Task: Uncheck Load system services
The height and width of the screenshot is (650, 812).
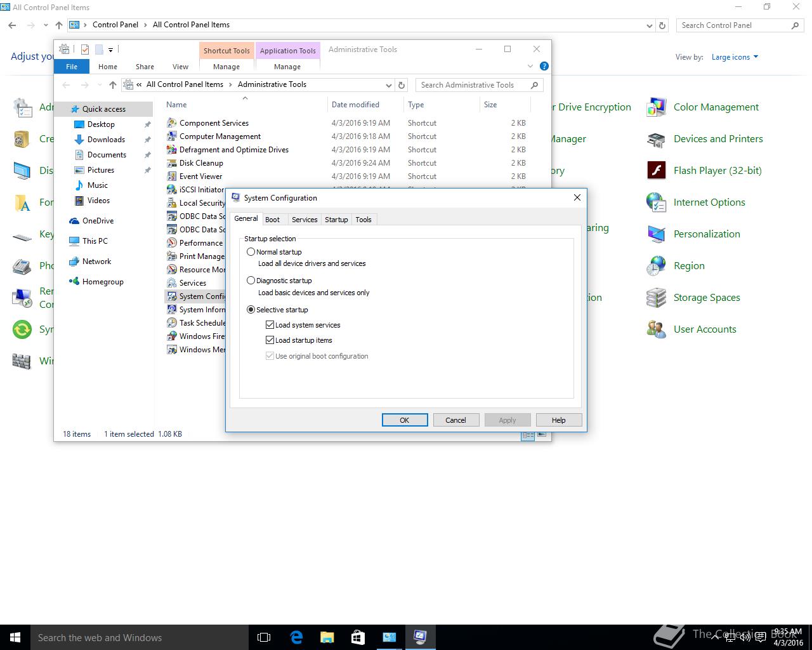Action: (270, 325)
